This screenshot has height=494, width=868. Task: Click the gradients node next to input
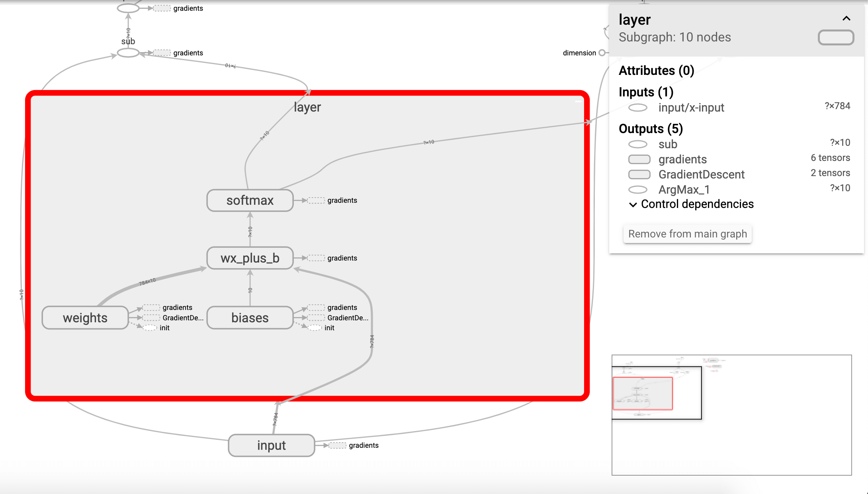click(338, 445)
